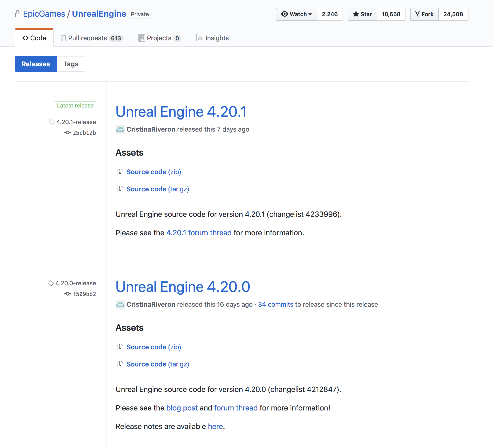Click the lock icon beside EpicGames

[18, 14]
